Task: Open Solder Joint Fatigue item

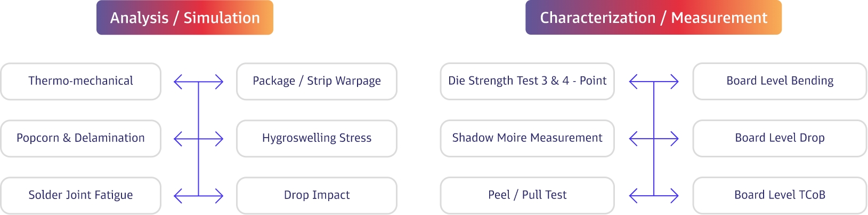Action: pos(80,195)
